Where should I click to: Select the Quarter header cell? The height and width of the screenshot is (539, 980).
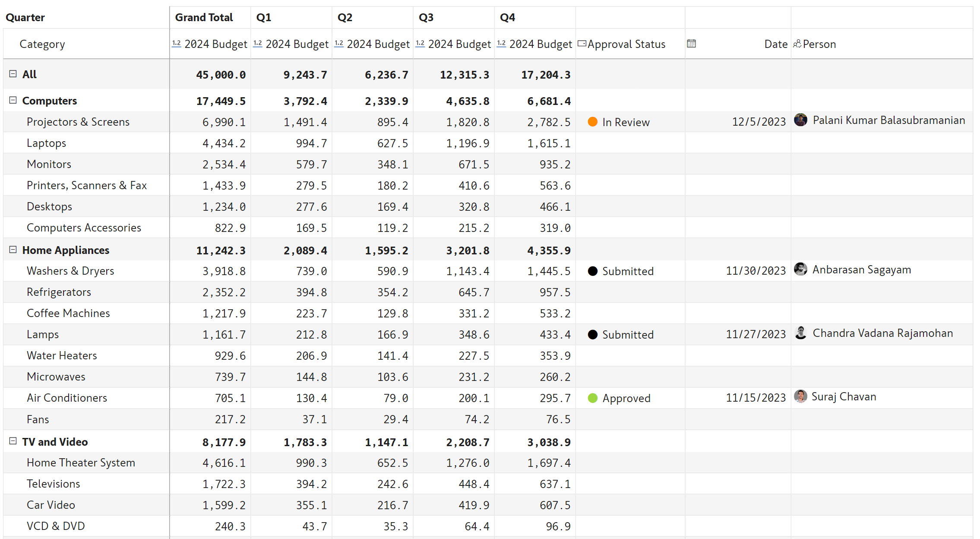(x=86, y=17)
